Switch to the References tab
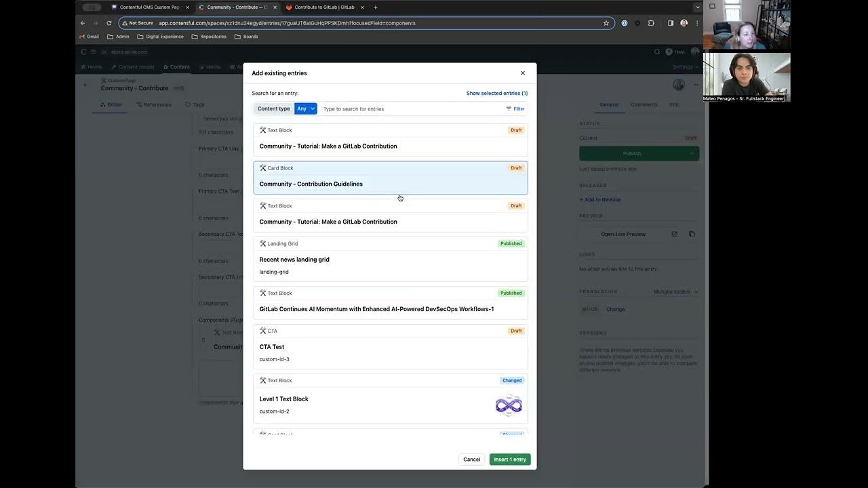 point(154,104)
